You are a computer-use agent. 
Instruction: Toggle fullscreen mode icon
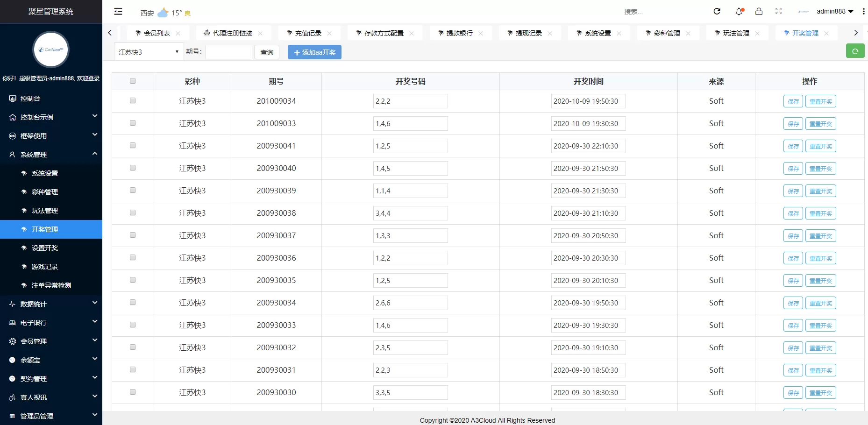(778, 12)
